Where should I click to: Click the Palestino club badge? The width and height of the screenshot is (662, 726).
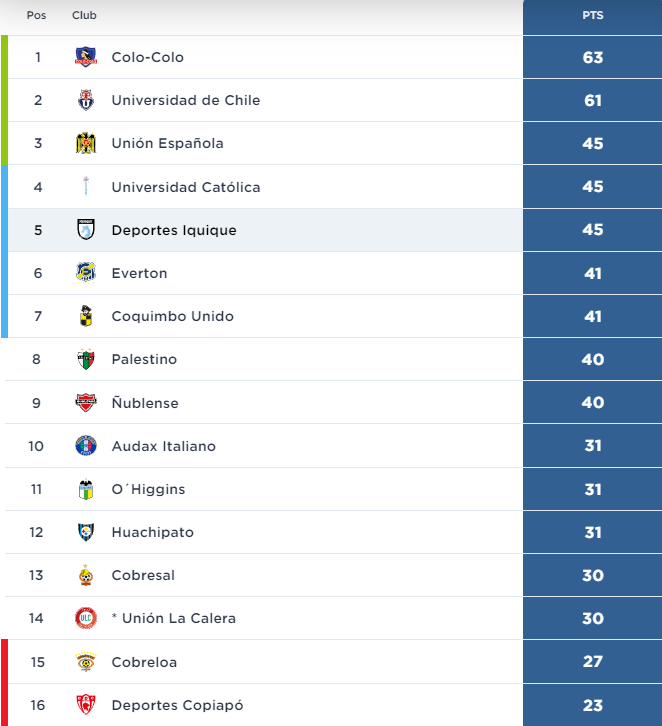[x=86, y=359]
